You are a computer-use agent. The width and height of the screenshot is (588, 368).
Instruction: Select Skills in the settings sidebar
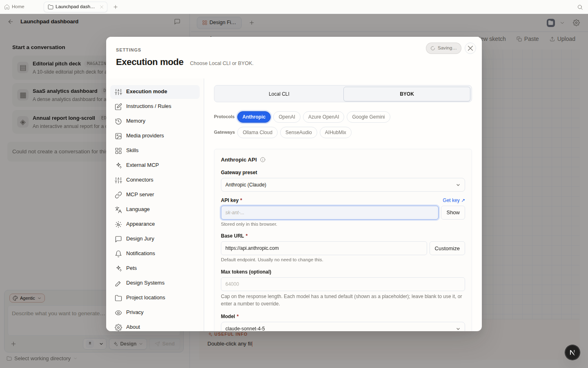pyautogui.click(x=155, y=150)
